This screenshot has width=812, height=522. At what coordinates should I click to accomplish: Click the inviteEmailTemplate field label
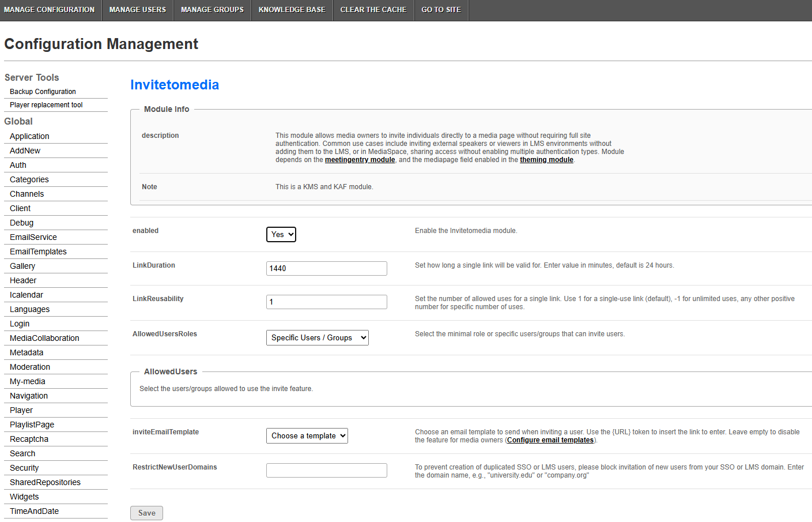165,432
